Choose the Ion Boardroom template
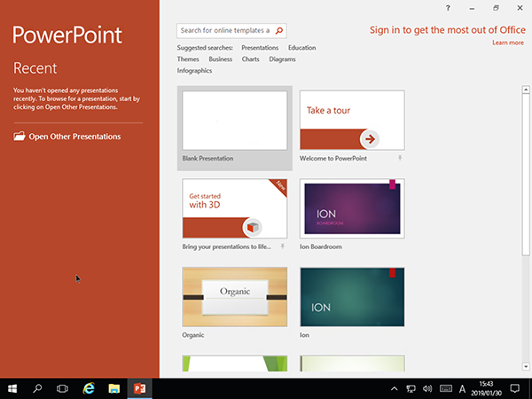This screenshot has height=399, width=532. point(352,208)
